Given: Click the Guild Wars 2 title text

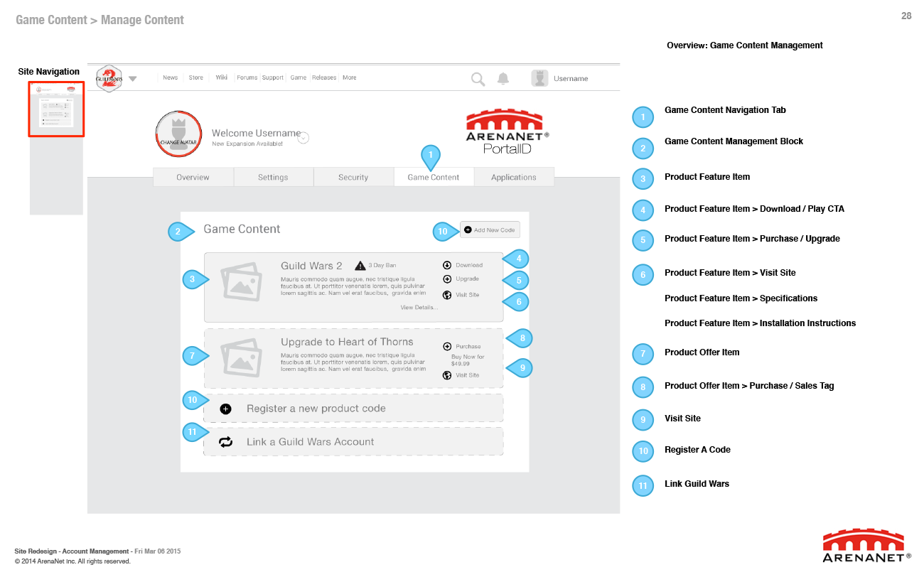Looking at the screenshot, I should coord(311,266).
